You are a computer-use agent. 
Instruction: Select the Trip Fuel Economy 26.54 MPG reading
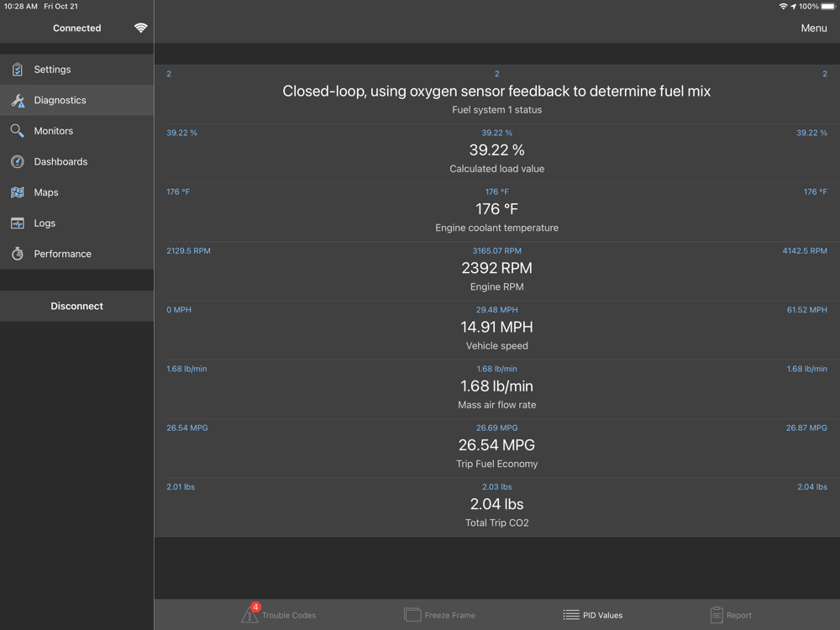(x=497, y=444)
